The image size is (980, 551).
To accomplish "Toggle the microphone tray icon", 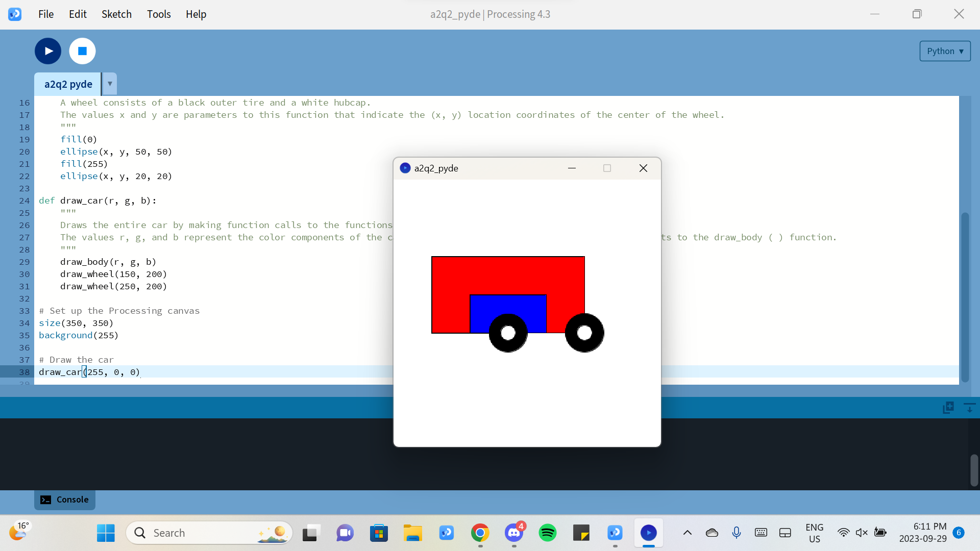I will tap(736, 533).
